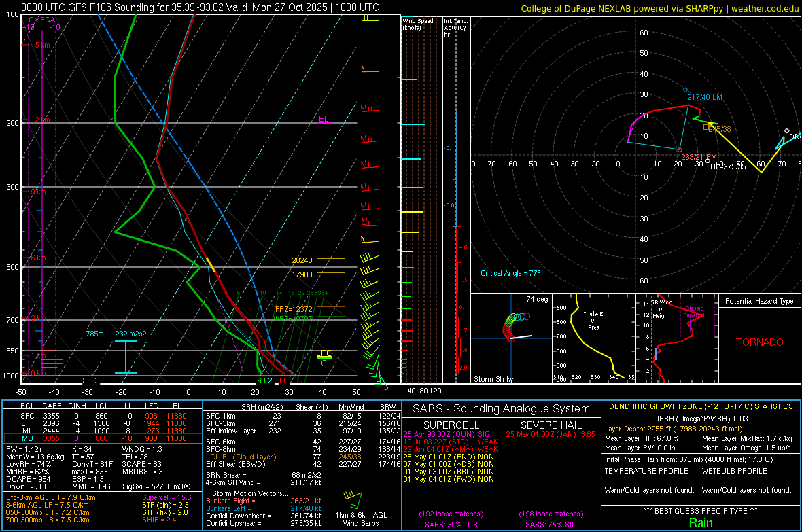Click 'OPRH (Omega*PW*RH): 0.03' value
The width and height of the screenshot is (802, 532).
click(x=701, y=419)
